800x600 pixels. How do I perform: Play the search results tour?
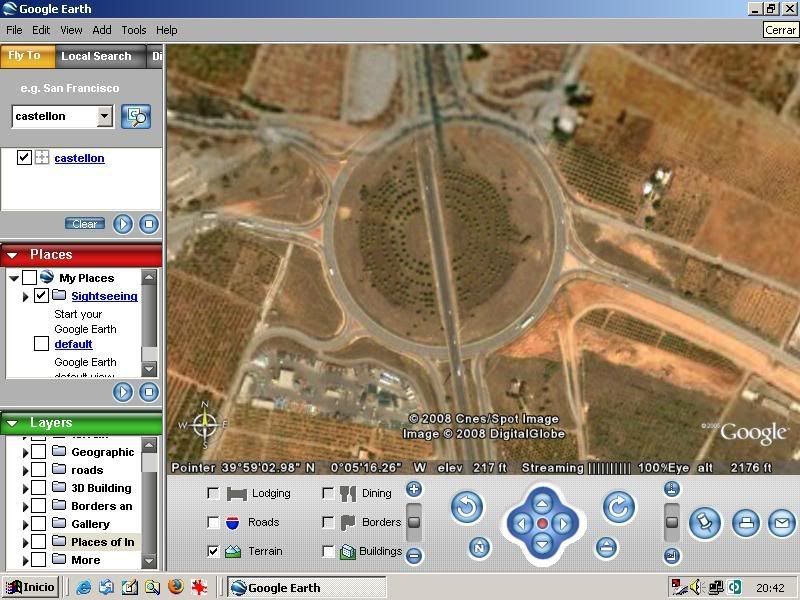click(x=122, y=224)
